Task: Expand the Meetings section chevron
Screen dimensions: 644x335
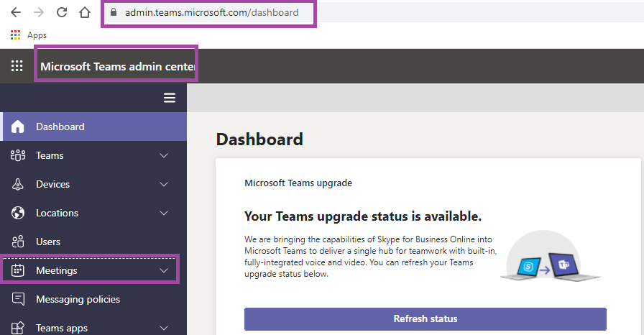Action: pos(164,270)
